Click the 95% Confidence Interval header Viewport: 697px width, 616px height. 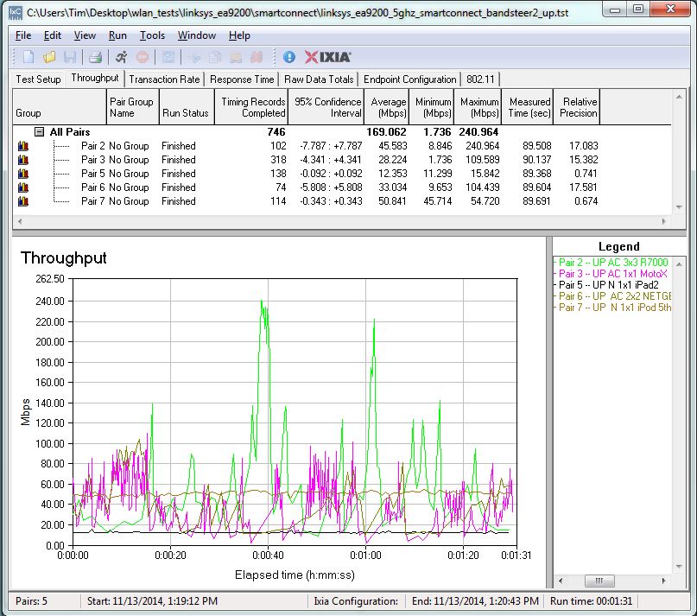tap(326, 107)
